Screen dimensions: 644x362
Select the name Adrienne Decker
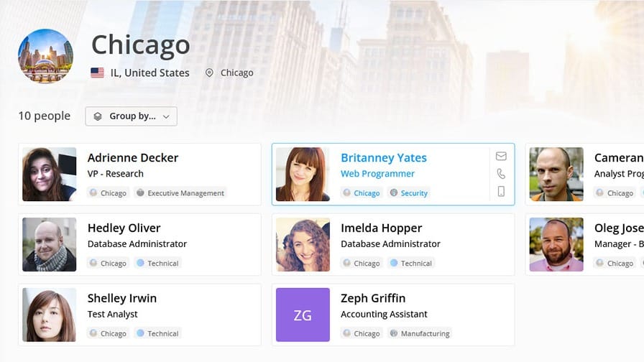pos(133,157)
